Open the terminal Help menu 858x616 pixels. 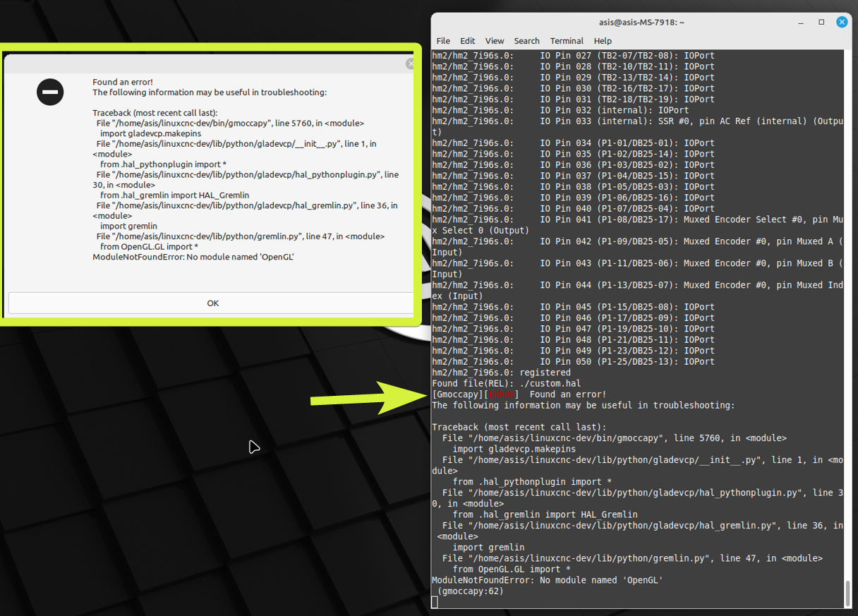click(603, 41)
